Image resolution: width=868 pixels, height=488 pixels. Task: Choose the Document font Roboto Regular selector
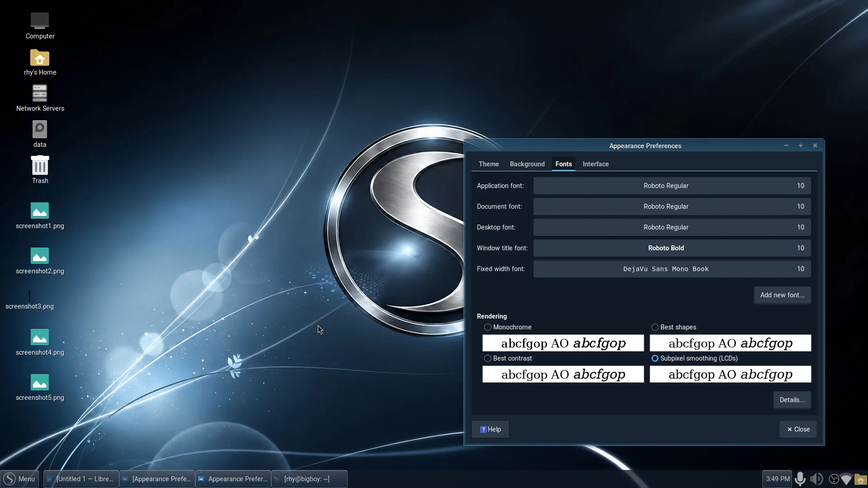(672, 206)
